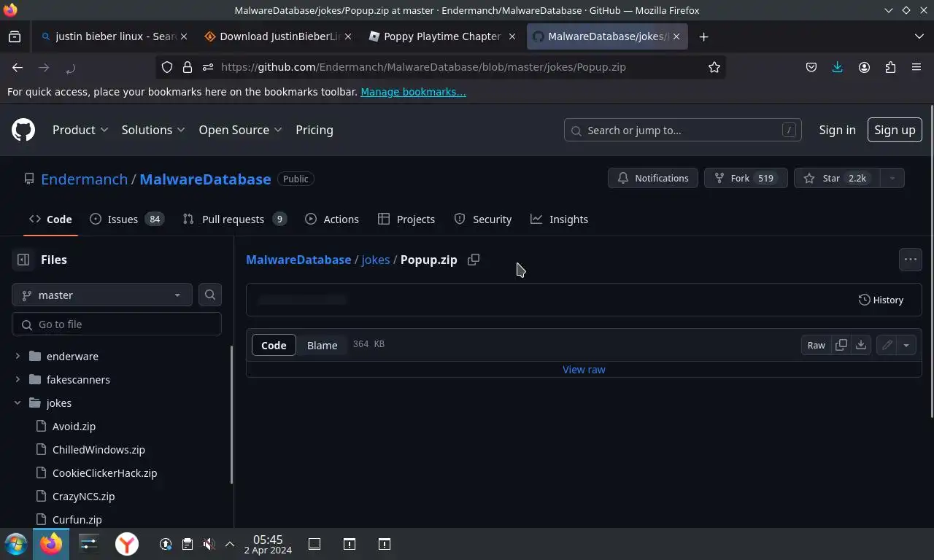Expand the fakescanners folder
The width and height of the screenshot is (934, 560).
[x=18, y=380]
